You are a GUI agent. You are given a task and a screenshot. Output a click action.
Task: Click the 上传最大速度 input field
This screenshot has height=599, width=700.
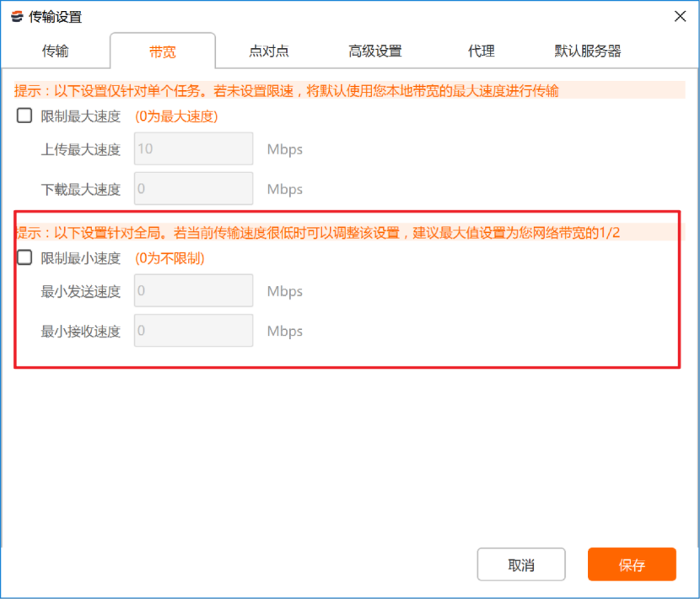pyautogui.click(x=193, y=149)
